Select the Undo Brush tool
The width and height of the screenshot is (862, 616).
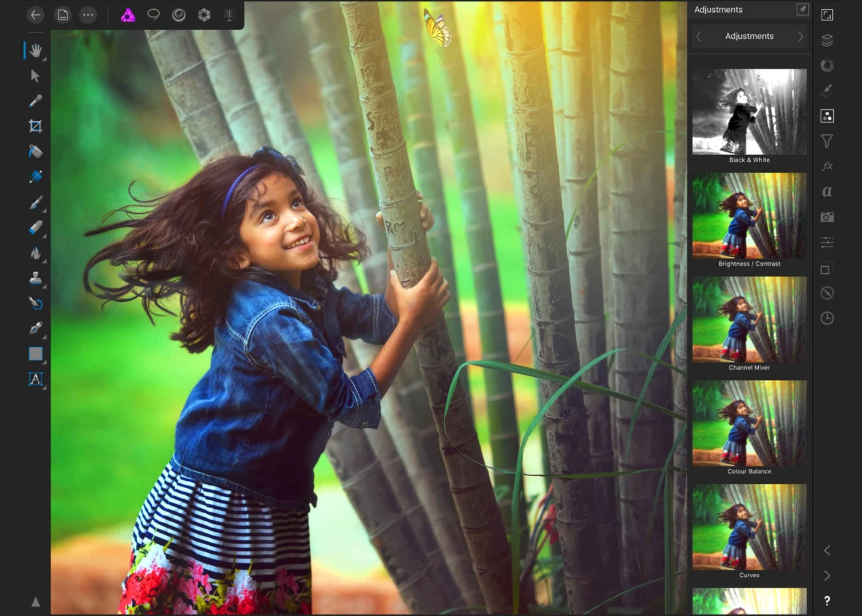[35, 303]
